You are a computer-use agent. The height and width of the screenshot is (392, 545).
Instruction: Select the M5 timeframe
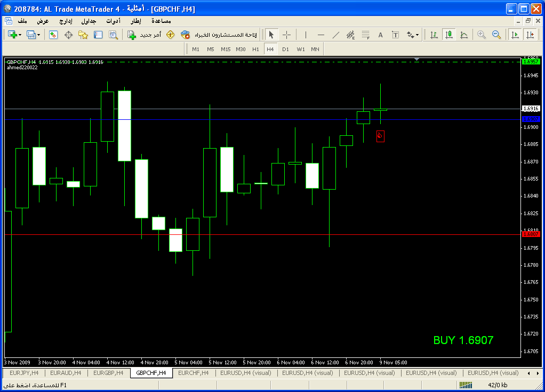(x=211, y=50)
